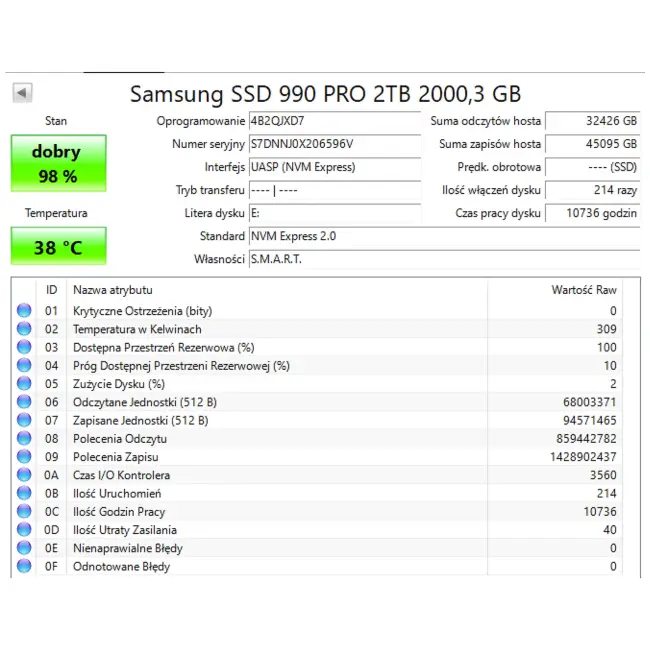Select the Temperatura w Kelwinach attribute
650x650 pixels.
(137, 329)
